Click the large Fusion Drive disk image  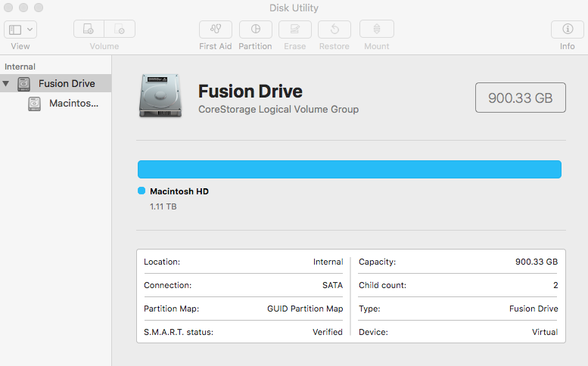pyautogui.click(x=160, y=96)
